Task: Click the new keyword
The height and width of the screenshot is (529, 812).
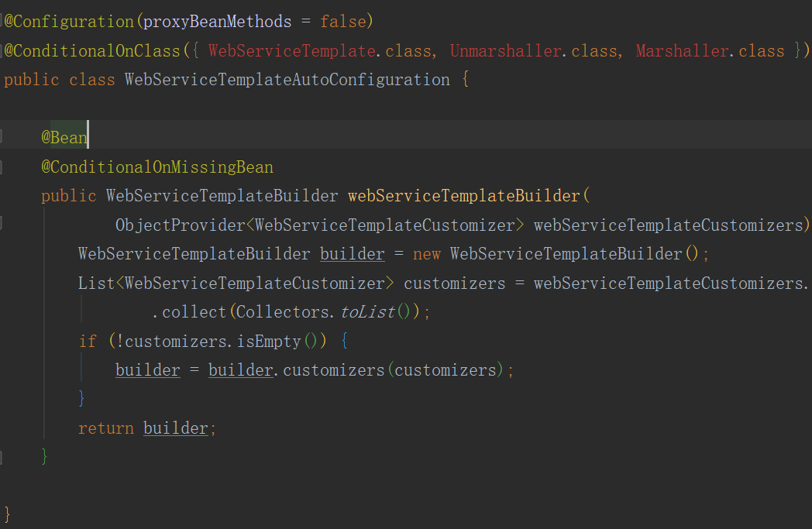Action: point(427,254)
